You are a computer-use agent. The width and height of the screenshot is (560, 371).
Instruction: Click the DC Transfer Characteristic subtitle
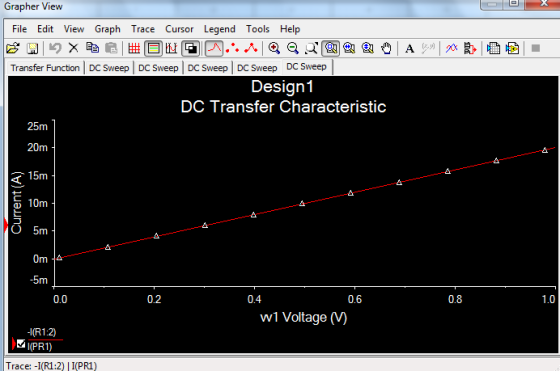point(283,106)
